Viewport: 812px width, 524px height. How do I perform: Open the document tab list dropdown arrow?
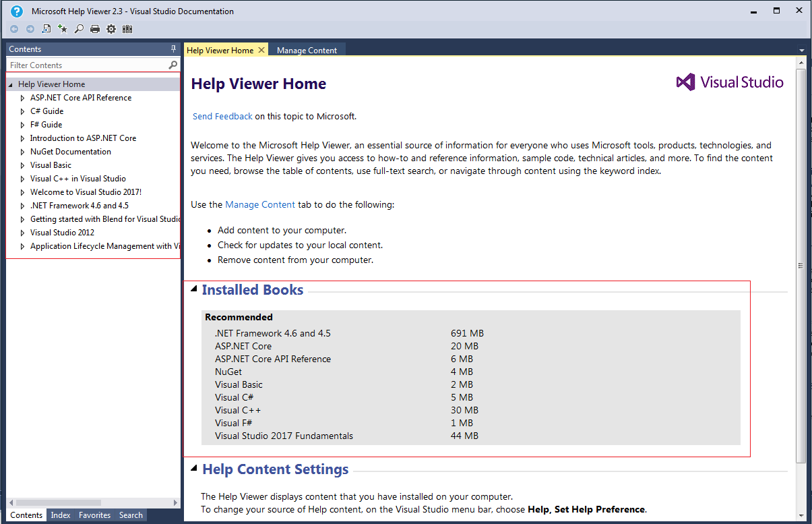[801, 51]
